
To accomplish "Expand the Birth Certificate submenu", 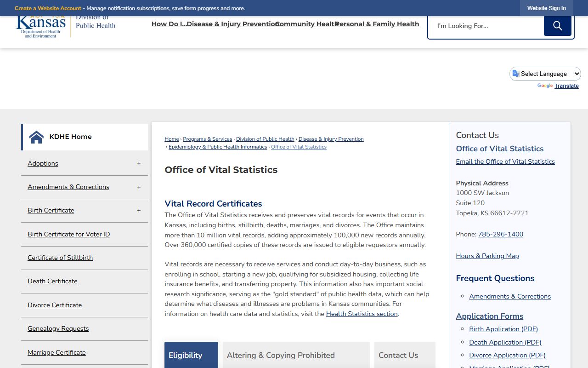I will (139, 211).
